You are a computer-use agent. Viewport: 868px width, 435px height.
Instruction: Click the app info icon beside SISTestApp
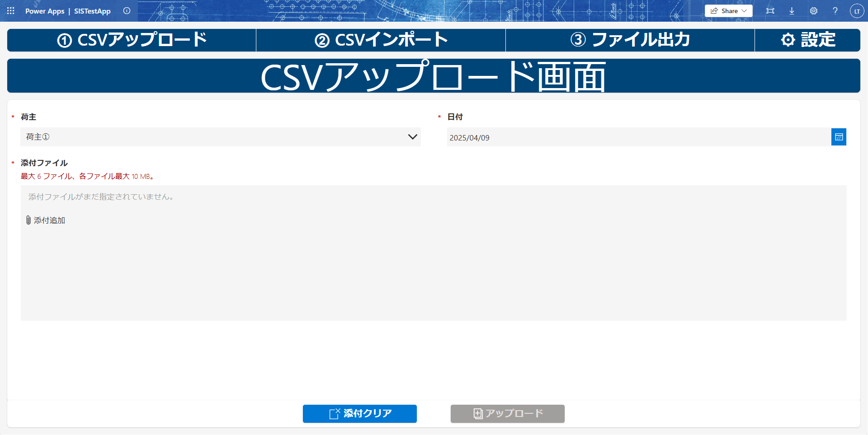(127, 11)
